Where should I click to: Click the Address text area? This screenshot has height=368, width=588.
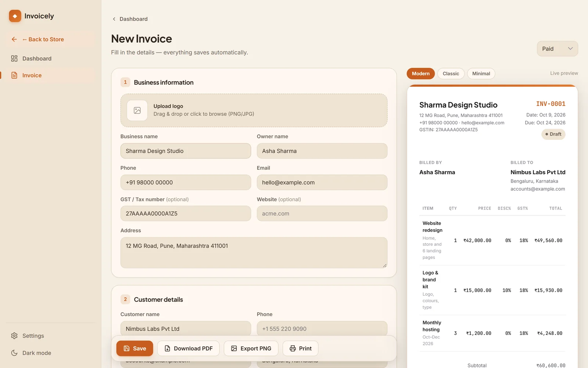(x=254, y=252)
